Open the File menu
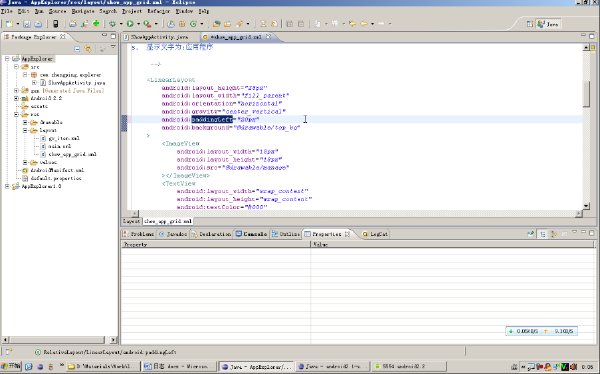 point(7,11)
